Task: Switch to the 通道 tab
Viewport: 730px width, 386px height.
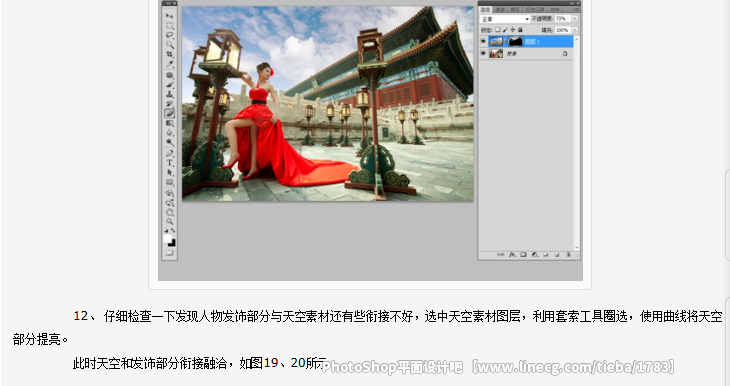Action: [x=500, y=9]
